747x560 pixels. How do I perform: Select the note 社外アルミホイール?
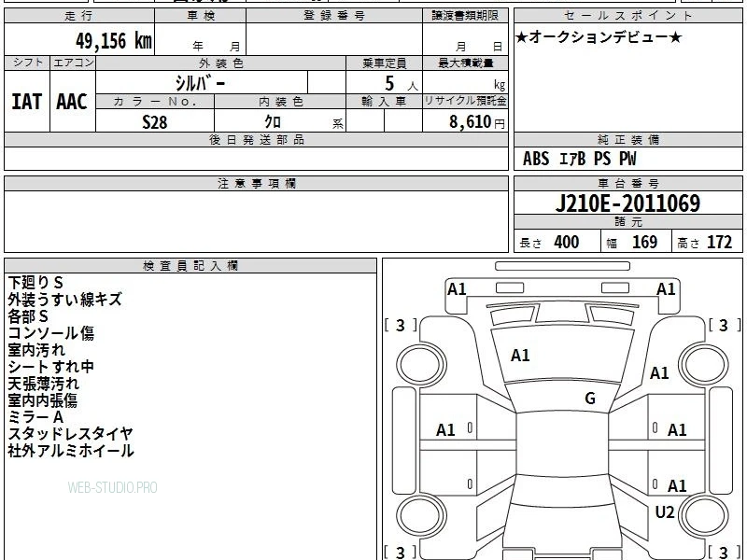coord(71,451)
